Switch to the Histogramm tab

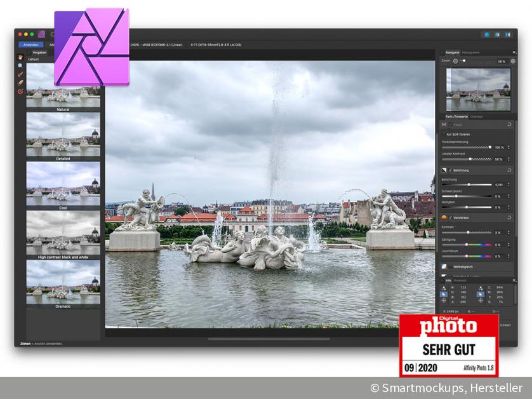click(471, 52)
